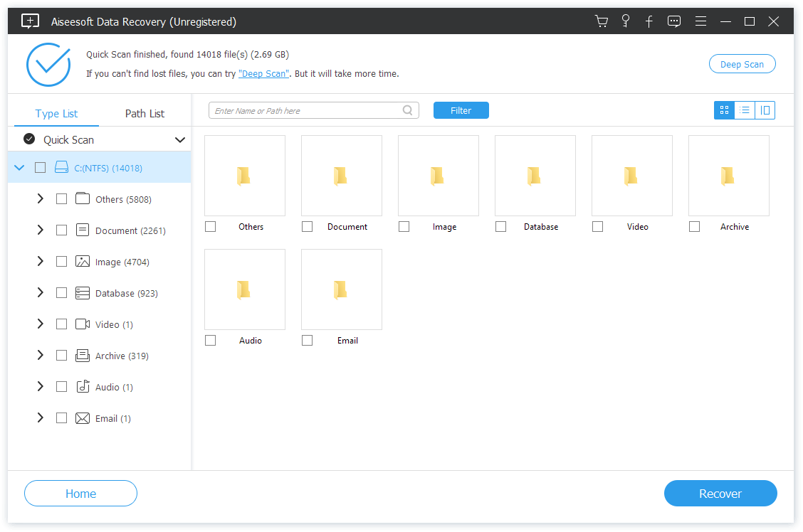Click the Database type icon in tree
The image size is (803, 532).
83,292
